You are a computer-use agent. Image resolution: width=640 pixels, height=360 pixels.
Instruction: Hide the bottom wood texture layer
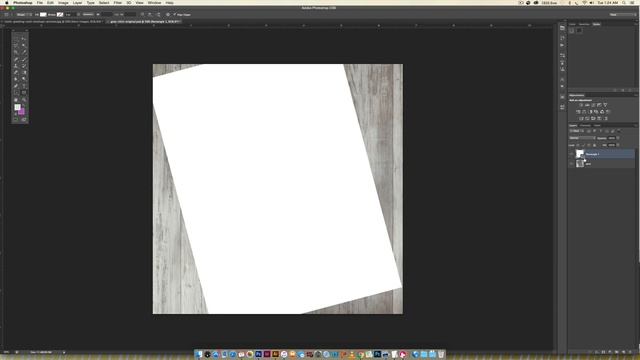(571, 164)
